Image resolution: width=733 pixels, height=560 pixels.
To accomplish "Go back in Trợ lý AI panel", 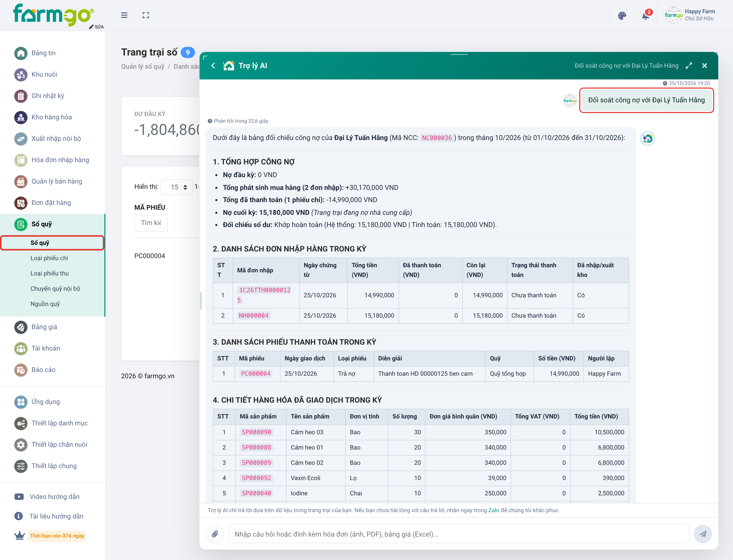I will [213, 66].
